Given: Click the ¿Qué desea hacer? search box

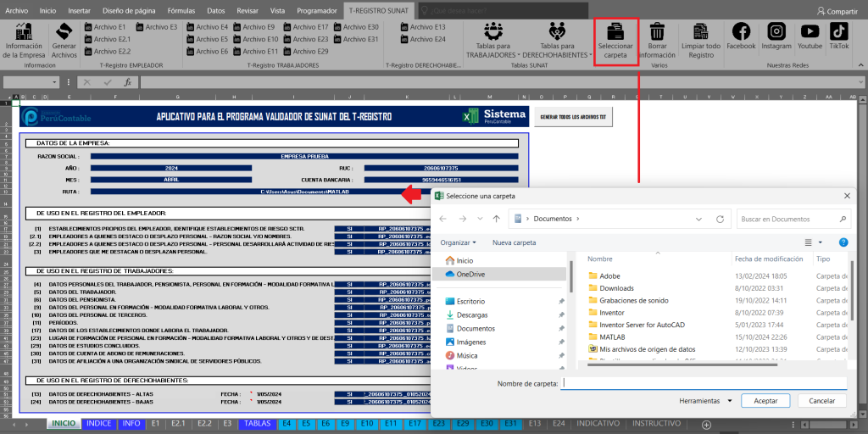Looking at the screenshot, I should (504, 10).
